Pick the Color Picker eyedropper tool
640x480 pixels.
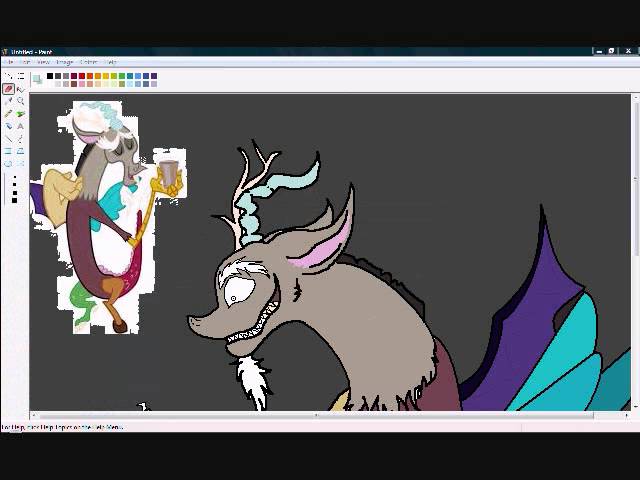(8, 101)
